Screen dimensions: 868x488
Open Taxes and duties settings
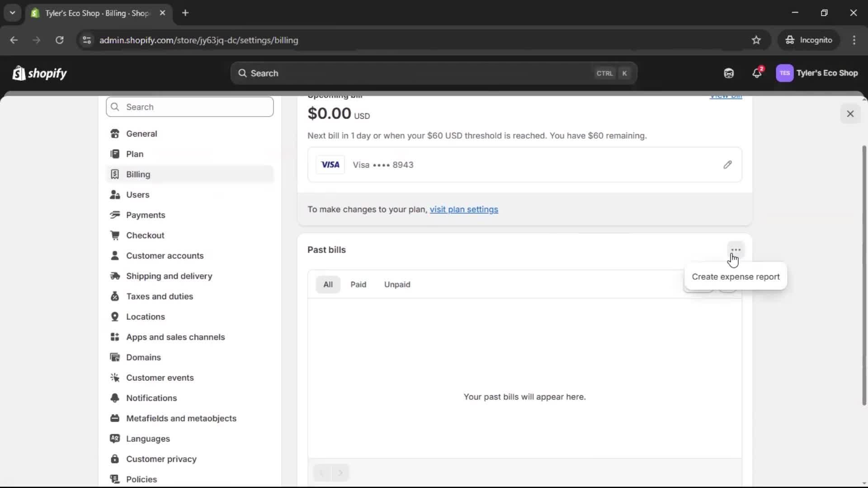click(x=159, y=296)
